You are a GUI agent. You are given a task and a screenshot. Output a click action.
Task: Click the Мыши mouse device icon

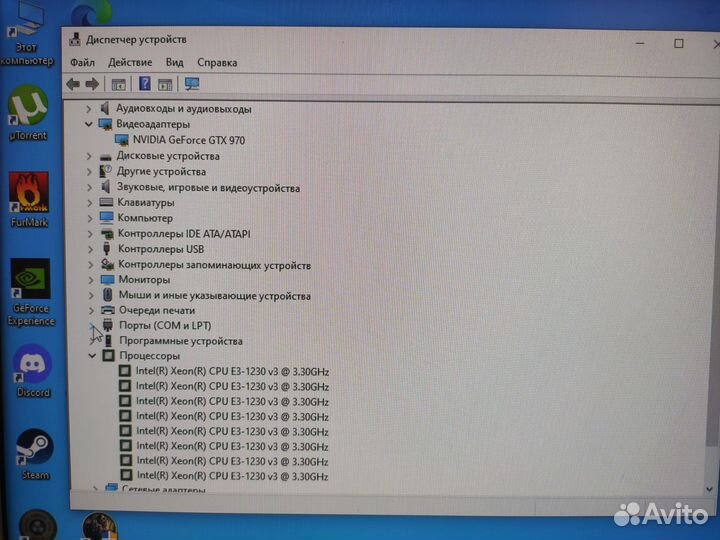point(107,295)
